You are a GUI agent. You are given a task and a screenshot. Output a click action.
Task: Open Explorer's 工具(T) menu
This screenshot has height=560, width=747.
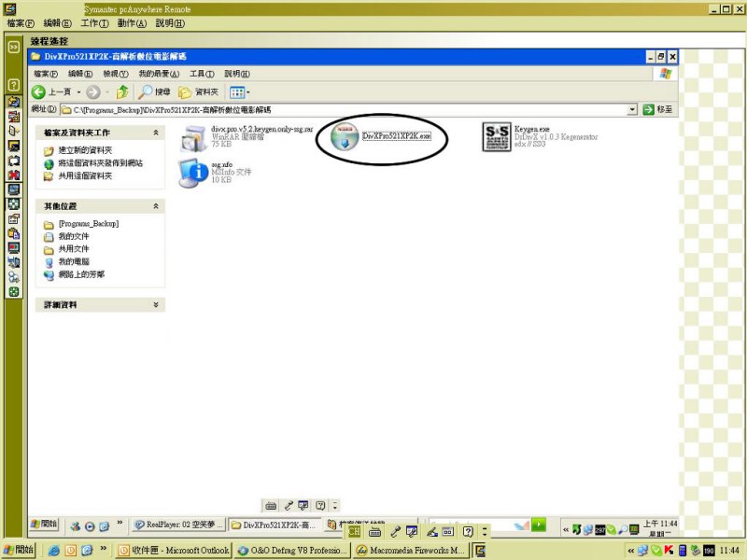202,74
